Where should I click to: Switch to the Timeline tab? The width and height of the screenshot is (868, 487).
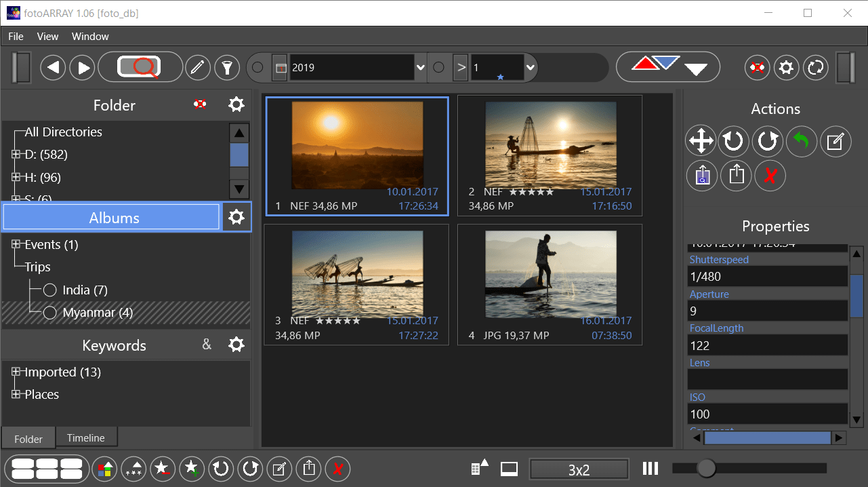86,438
